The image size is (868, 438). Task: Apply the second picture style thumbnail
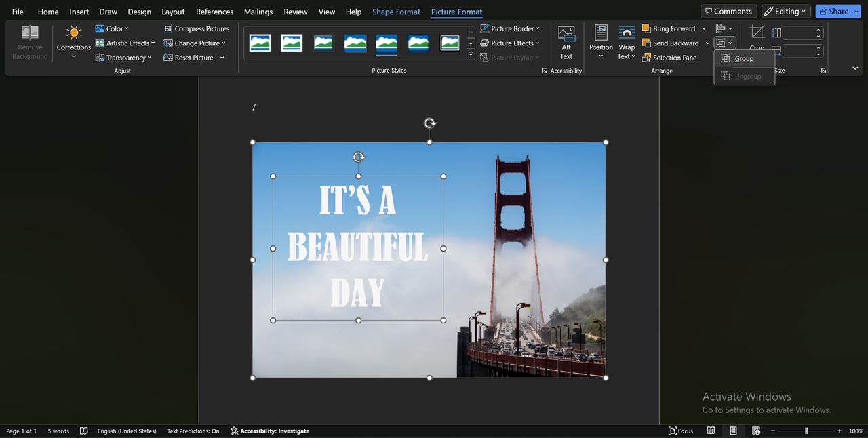point(292,43)
